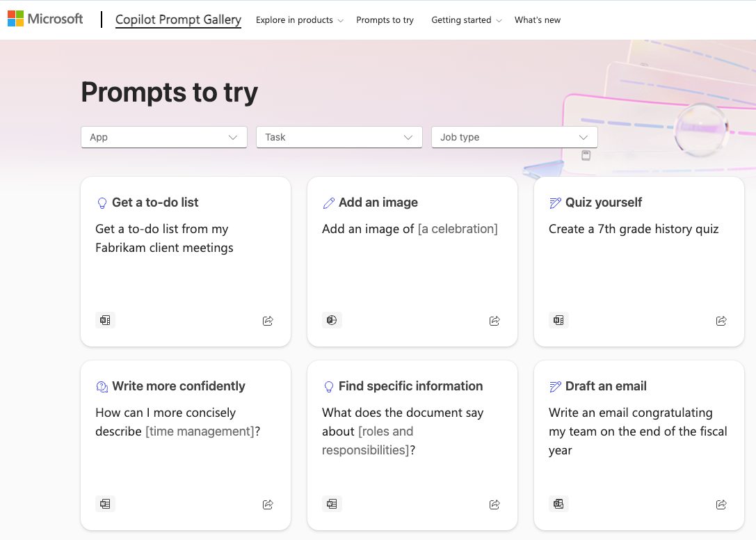756x540 pixels.
Task: Open the Copilot Prompt Gallery home link
Action: tap(178, 19)
